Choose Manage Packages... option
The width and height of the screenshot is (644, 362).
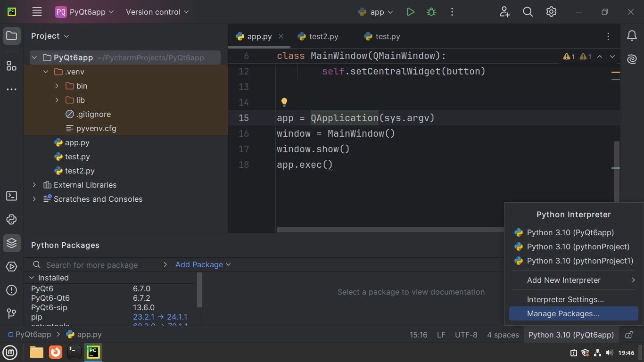tap(574, 313)
